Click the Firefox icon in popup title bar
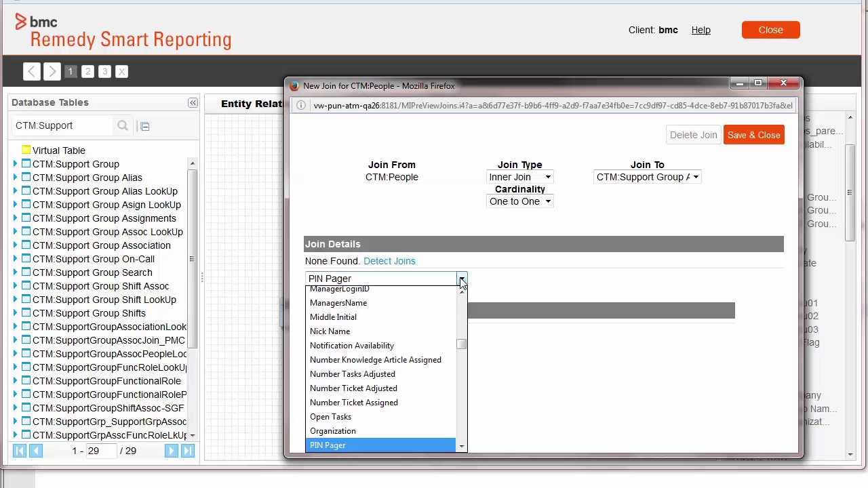Image resolution: width=868 pixels, height=488 pixels. click(294, 86)
